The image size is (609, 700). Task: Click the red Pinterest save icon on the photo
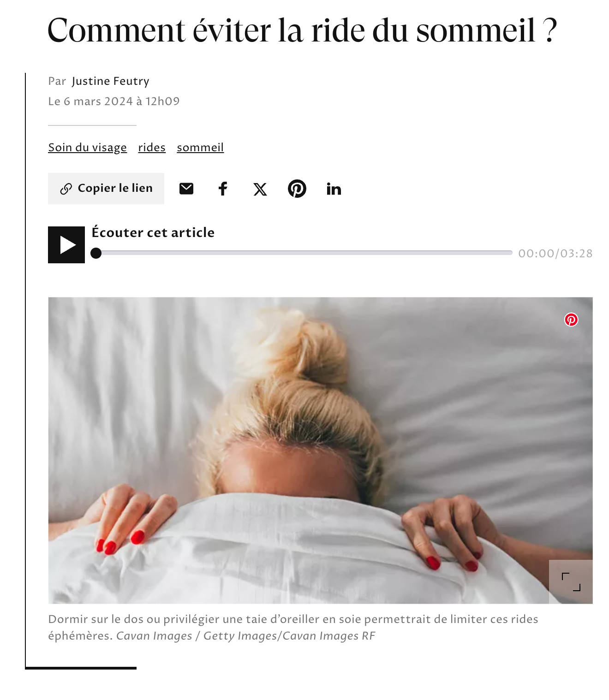pyautogui.click(x=571, y=320)
